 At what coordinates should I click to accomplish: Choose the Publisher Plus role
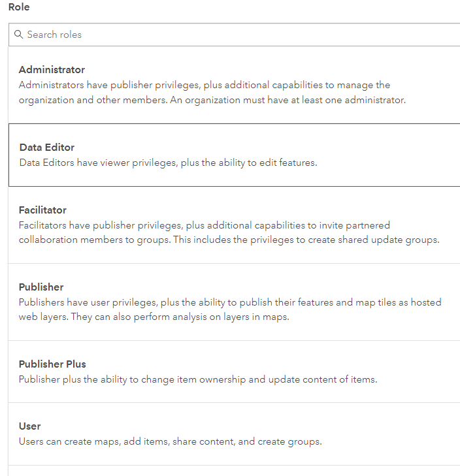52,364
